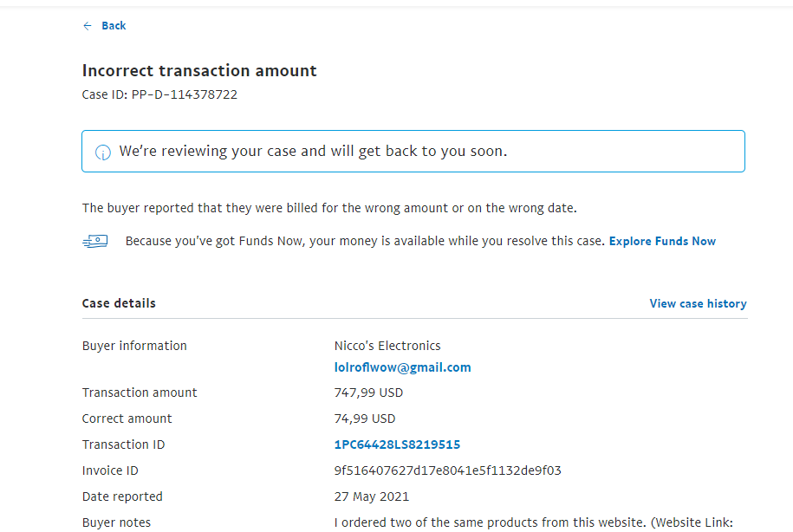Click the Funds Now money icon
Image resolution: width=793 pixels, height=532 pixels.
pyautogui.click(x=95, y=242)
